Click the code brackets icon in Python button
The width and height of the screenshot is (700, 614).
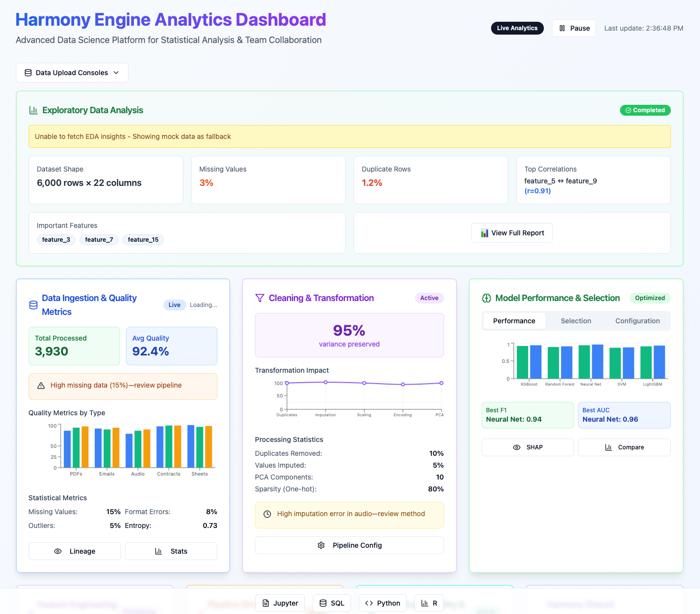point(369,603)
